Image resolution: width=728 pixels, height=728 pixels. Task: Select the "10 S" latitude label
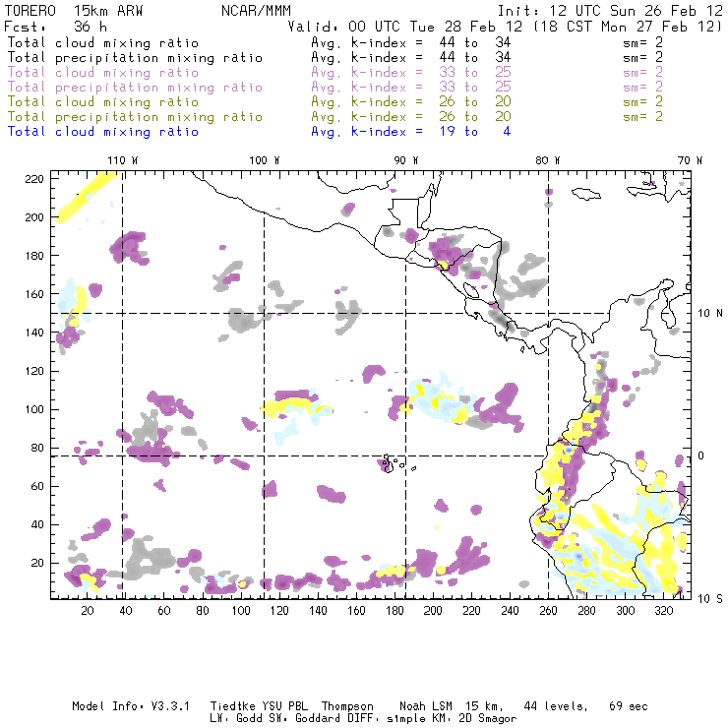710,599
